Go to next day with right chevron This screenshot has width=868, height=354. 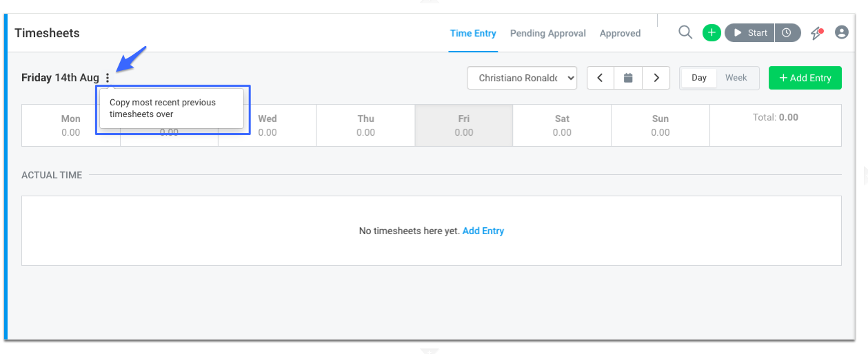coord(656,78)
